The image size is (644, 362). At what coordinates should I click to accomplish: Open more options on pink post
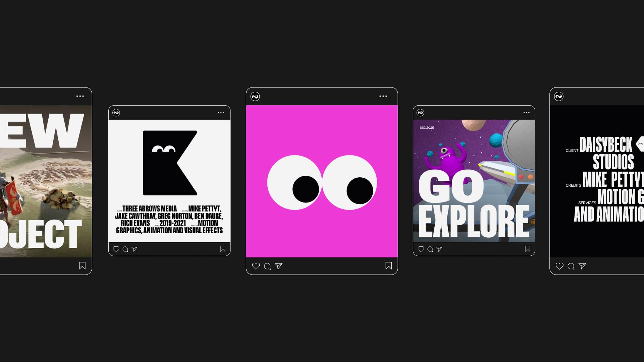click(x=383, y=96)
